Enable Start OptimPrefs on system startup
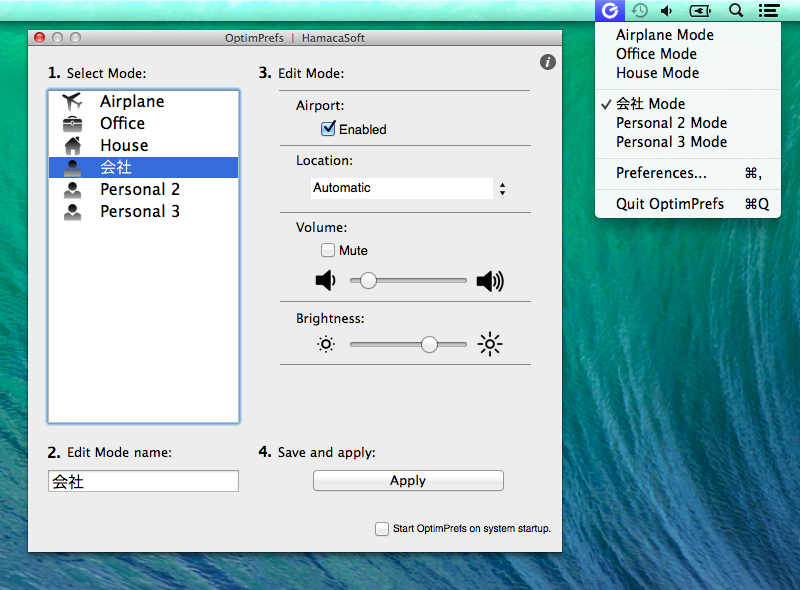This screenshot has width=800, height=590. [x=382, y=529]
